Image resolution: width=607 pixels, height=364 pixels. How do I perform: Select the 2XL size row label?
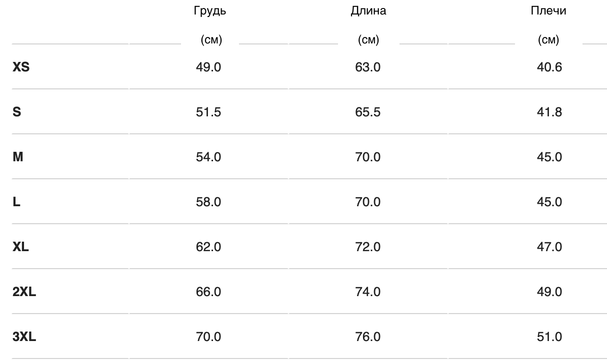(x=24, y=292)
